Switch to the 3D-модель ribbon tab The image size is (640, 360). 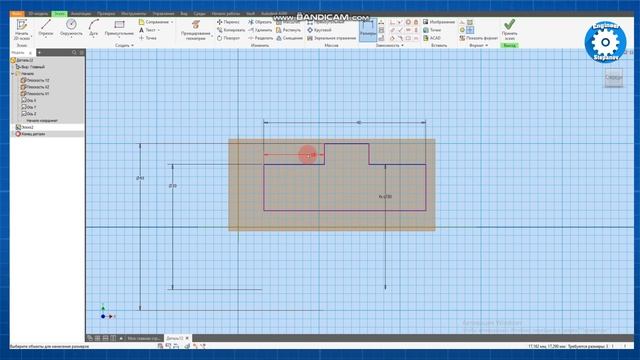coord(38,13)
